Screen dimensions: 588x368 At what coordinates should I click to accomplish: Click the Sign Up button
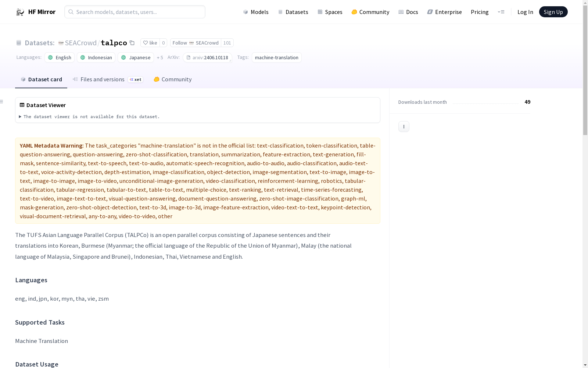[x=553, y=12]
